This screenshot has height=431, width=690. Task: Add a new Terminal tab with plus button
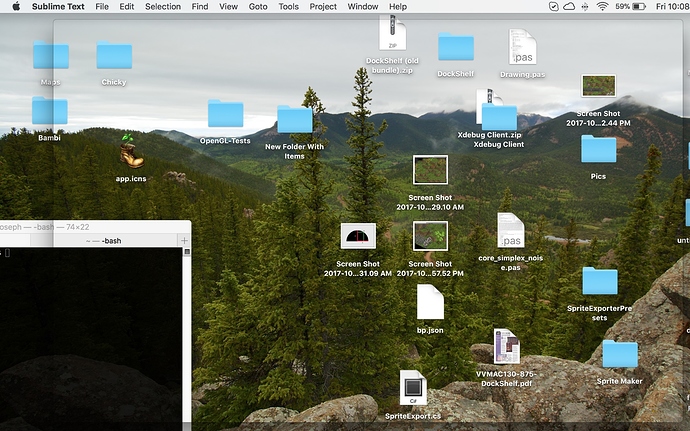[183, 241]
